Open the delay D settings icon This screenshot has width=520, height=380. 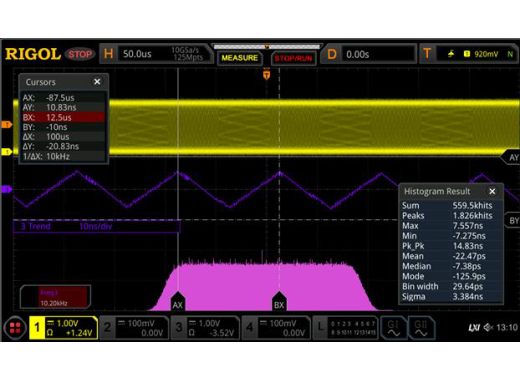click(x=331, y=54)
